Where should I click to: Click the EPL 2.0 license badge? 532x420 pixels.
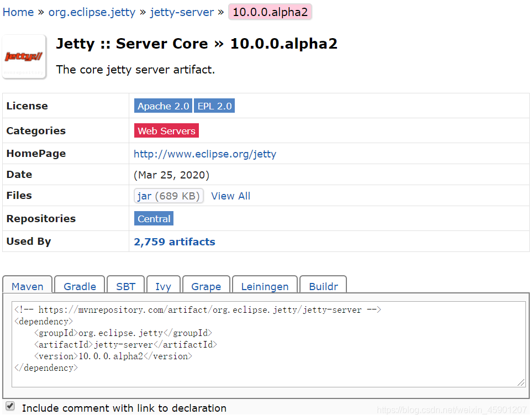(x=214, y=106)
